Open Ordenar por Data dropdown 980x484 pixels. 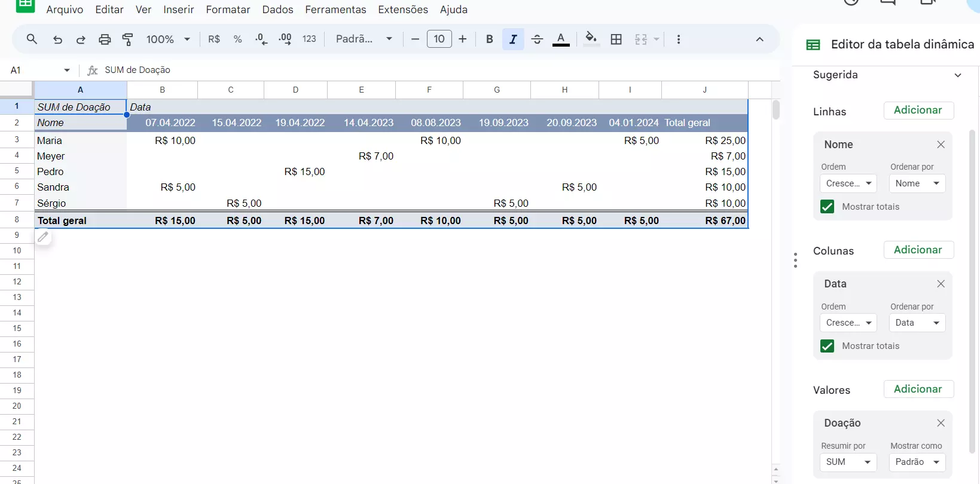point(917,323)
